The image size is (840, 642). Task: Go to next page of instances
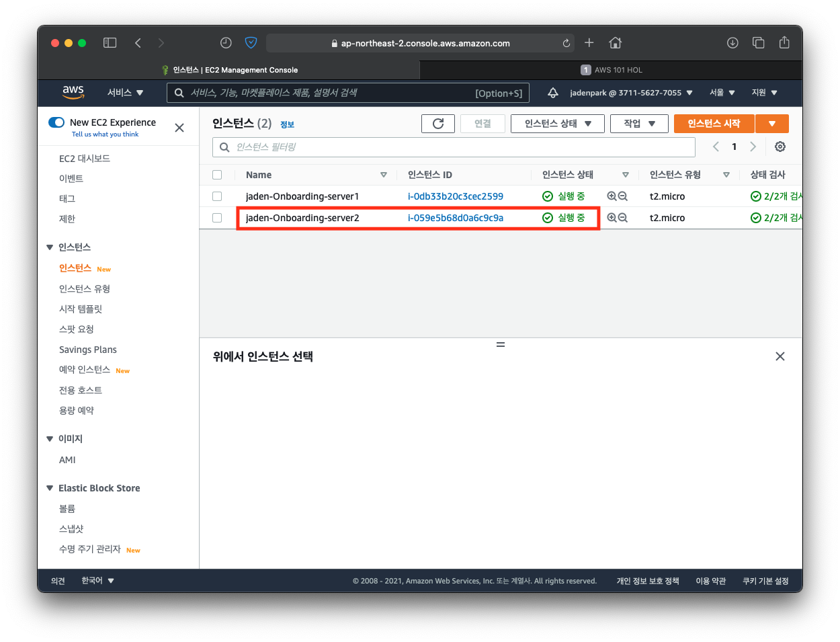click(753, 147)
